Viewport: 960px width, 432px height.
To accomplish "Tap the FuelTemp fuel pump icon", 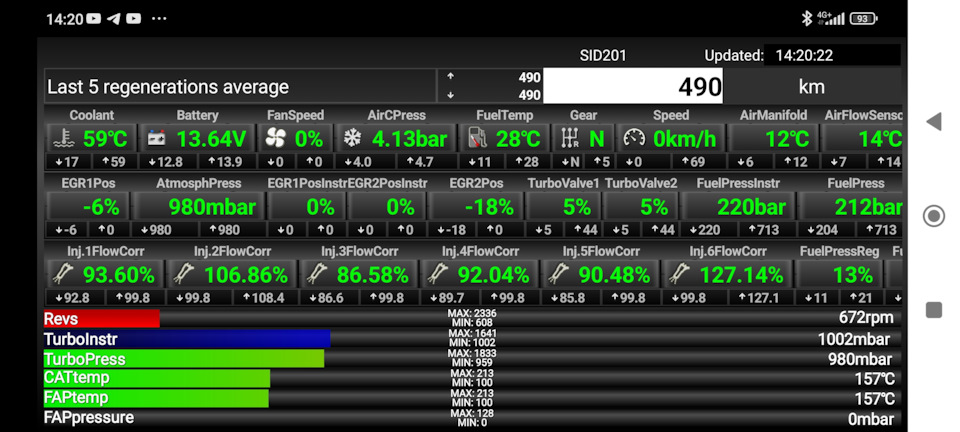I will coord(479,139).
